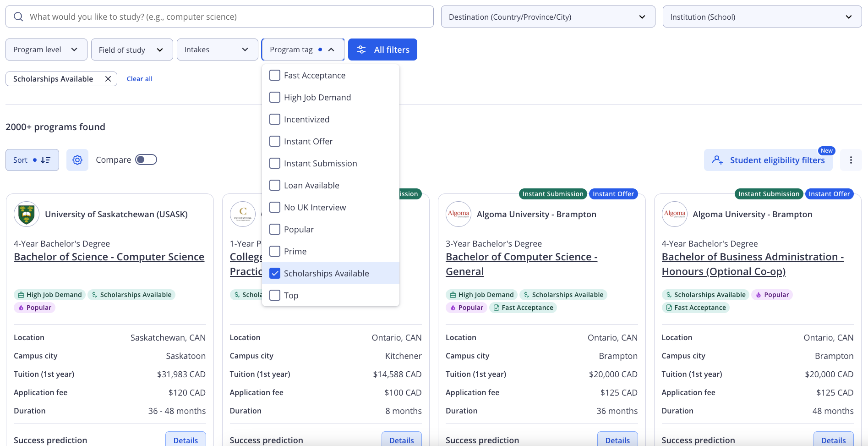
Task: Click Conestoga college logo
Action: click(243, 214)
